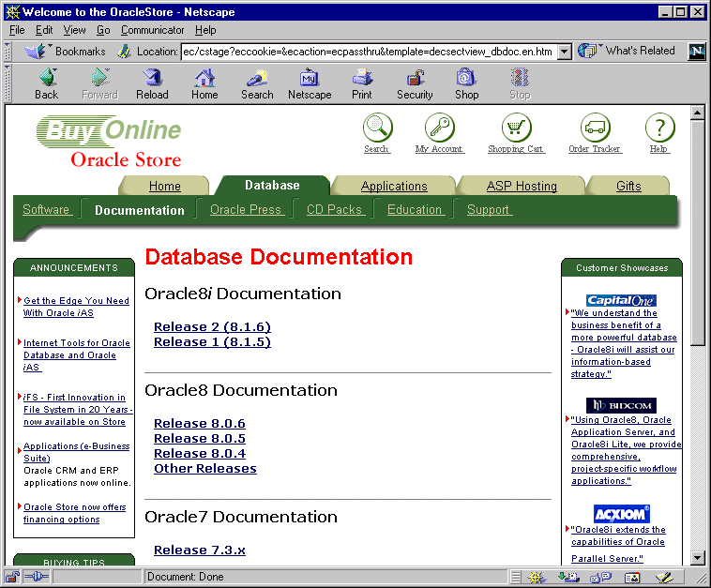The width and height of the screenshot is (711, 588).
Task: Switch to the Gifts tab
Action: (628, 186)
